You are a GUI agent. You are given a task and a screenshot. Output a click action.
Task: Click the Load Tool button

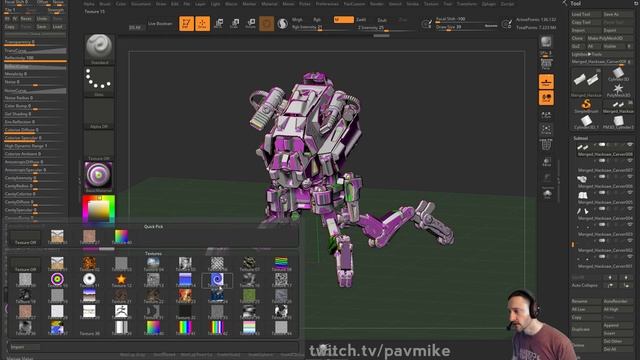(586, 14)
